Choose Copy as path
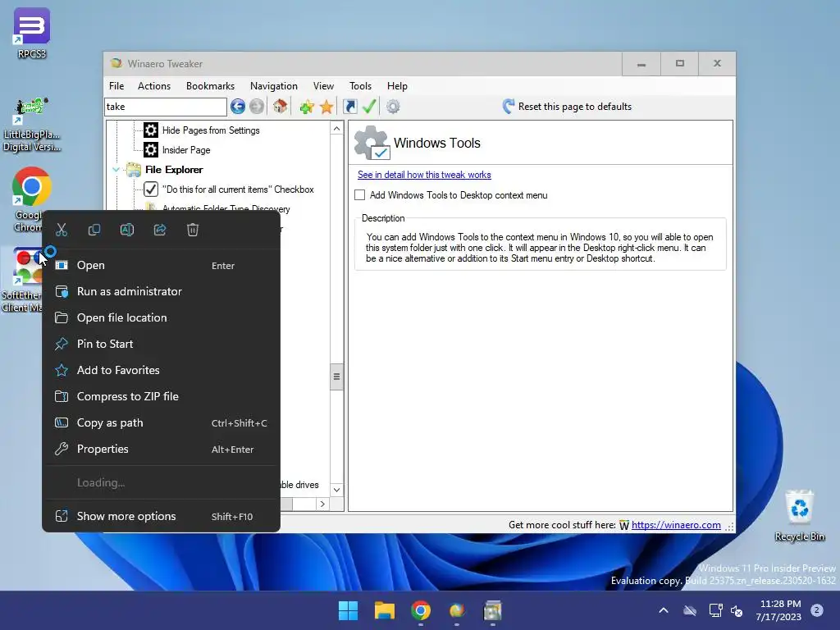 [162, 422]
